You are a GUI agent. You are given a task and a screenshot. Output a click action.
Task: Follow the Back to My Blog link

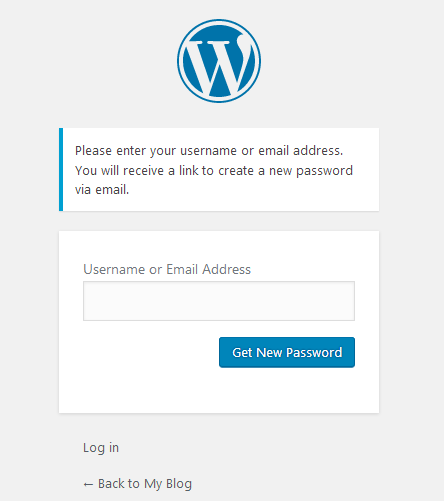point(137,484)
